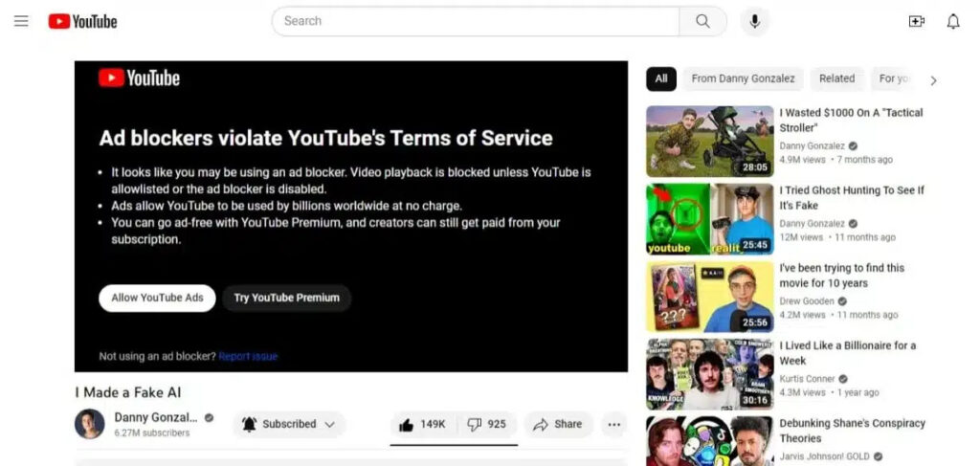Click the Allow YouTube Ads button

(x=157, y=298)
